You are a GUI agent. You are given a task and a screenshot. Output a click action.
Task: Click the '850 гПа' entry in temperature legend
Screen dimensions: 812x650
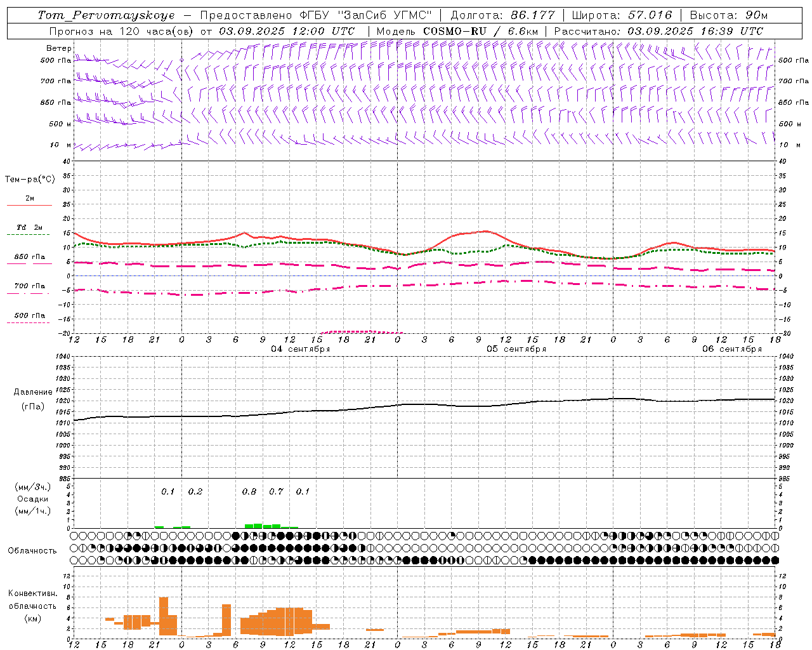29,257
